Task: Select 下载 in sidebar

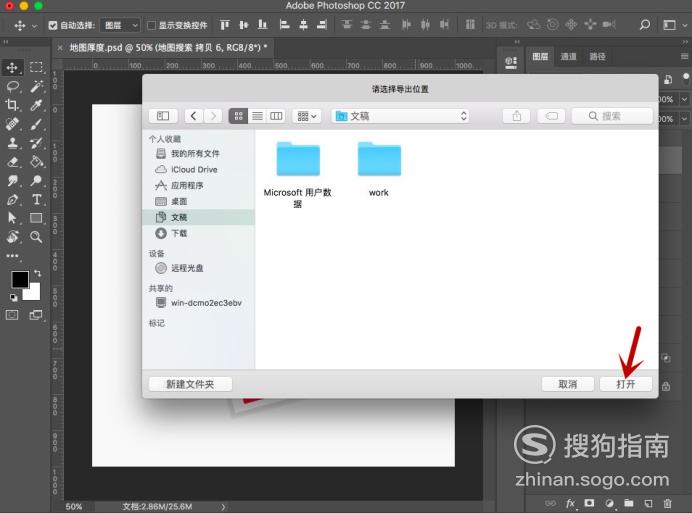Action: (199, 233)
